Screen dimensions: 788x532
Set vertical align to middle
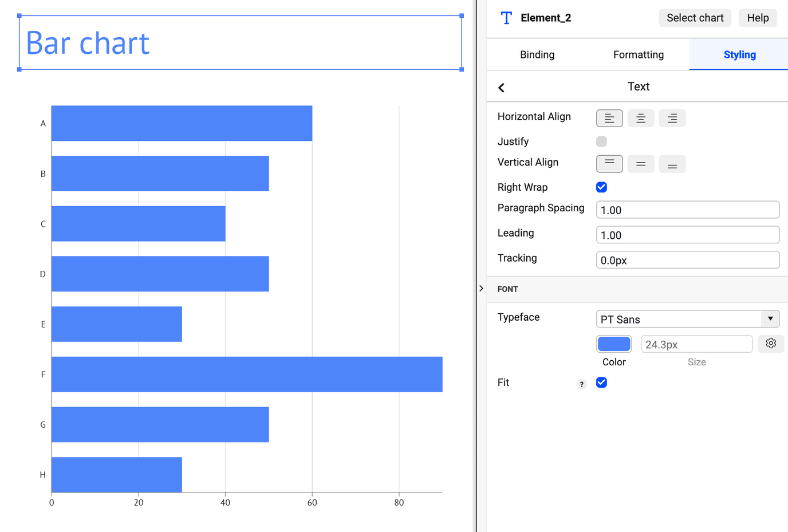[x=640, y=164]
